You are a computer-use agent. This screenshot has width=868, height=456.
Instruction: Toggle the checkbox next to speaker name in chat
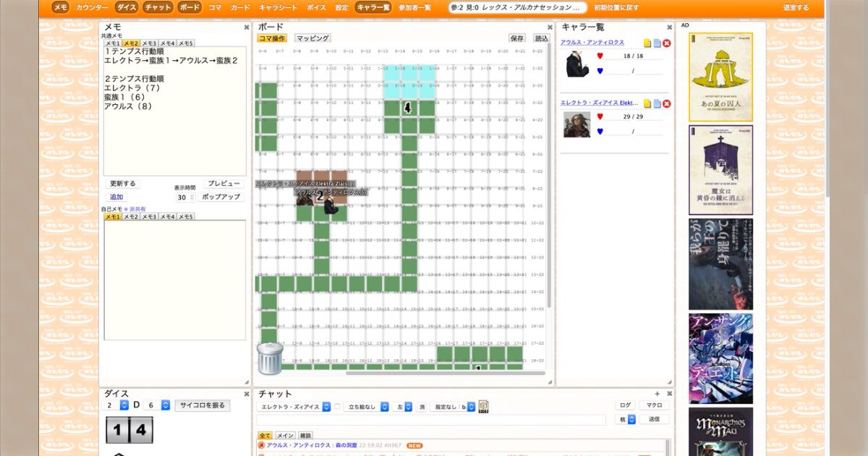pos(336,406)
